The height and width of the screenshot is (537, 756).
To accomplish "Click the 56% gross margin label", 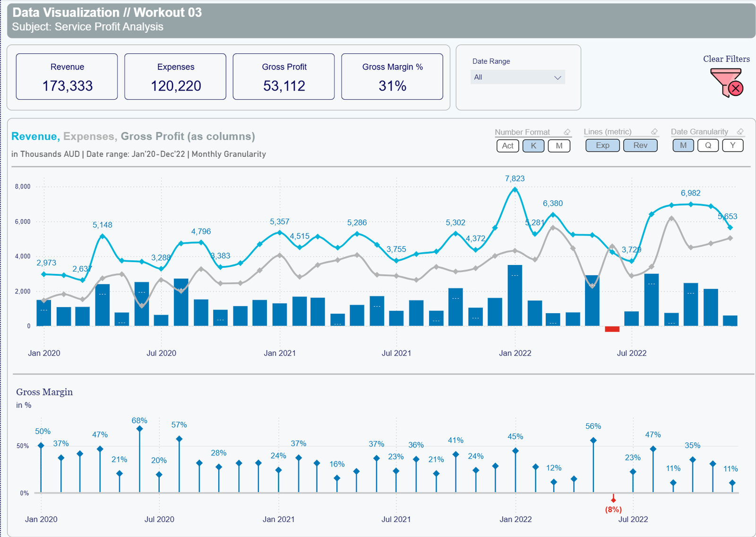I will [x=593, y=426].
